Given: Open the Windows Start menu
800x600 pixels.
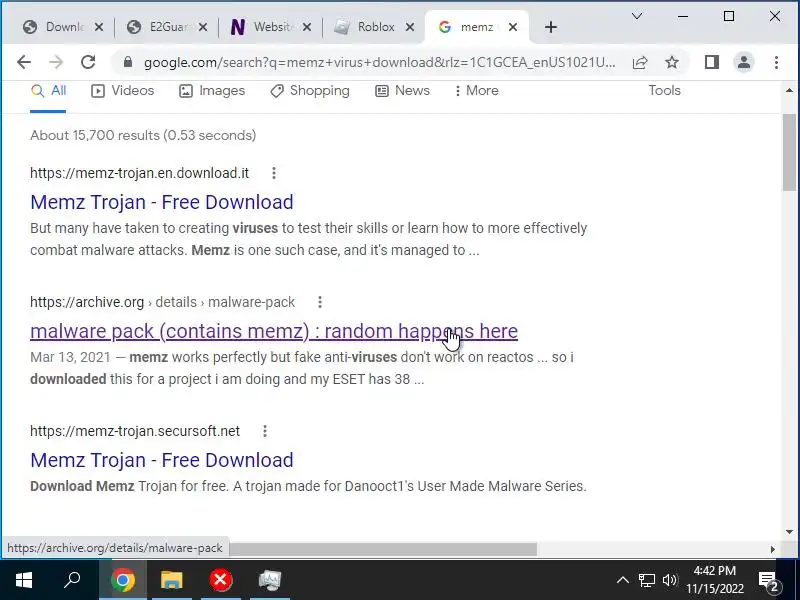Looking at the screenshot, I should click(23, 580).
